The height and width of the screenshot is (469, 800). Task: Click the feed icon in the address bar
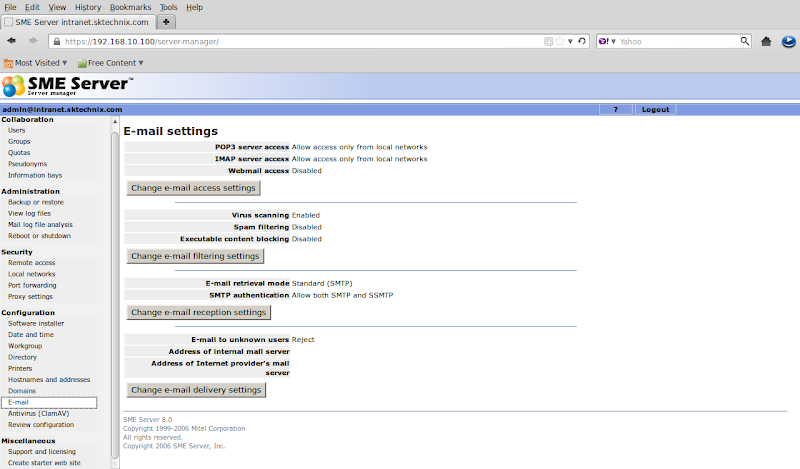tap(548, 41)
